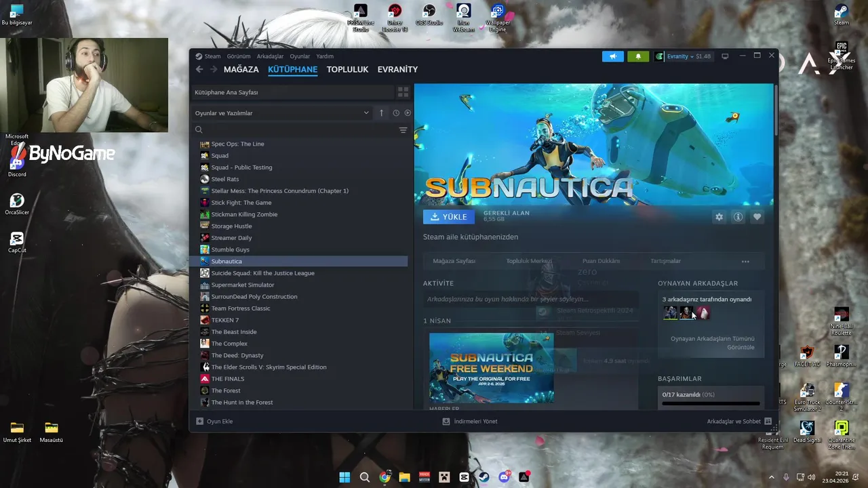The image size is (868, 488).
Task: Open Tartışmalar link
Action: tap(665, 261)
